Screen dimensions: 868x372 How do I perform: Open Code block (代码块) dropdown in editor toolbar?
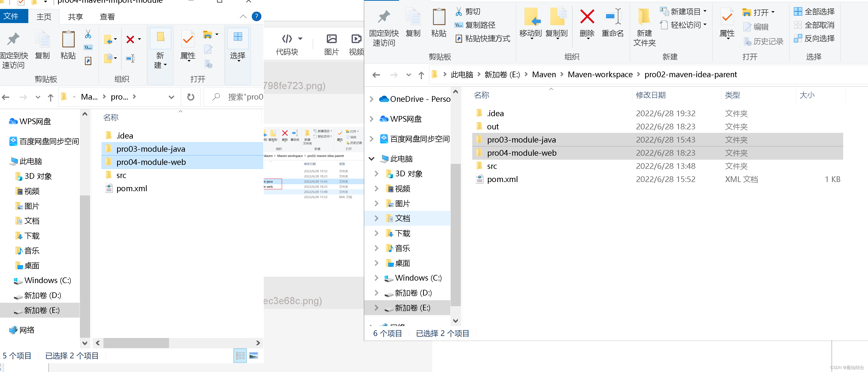[x=300, y=39]
